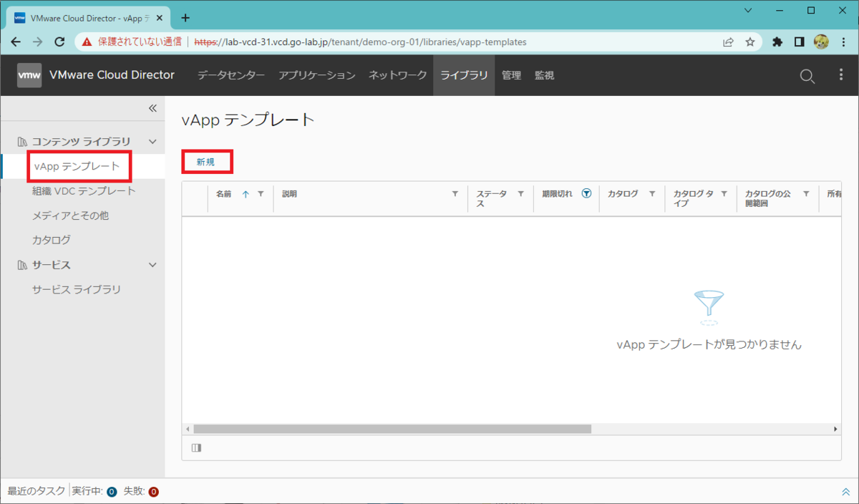Click the name column sort arrow
Viewport: 859px width, 504px height.
pos(246,194)
